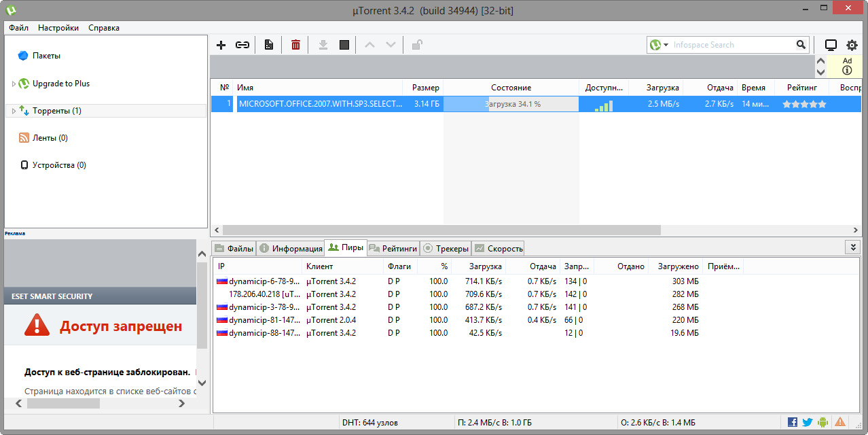Switch to the Файлы tab
The width and height of the screenshot is (868, 435).
pos(234,248)
